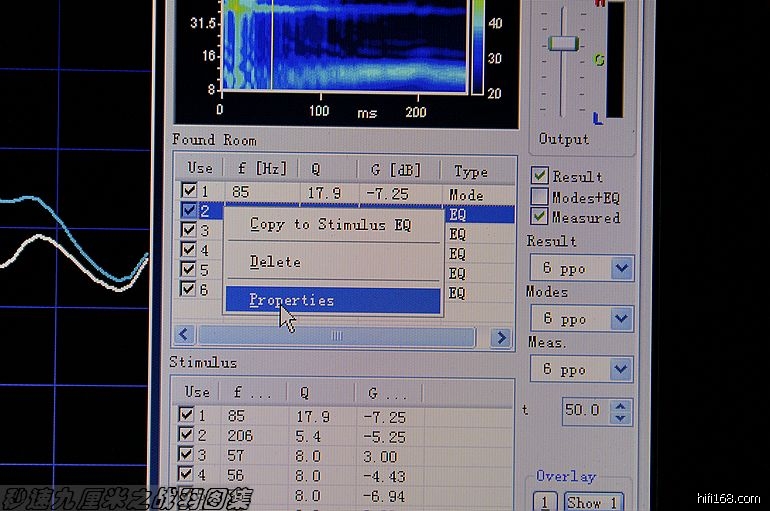Toggle Use checkbox for Stimulus row 2
The width and height of the screenshot is (770, 511).
point(186,436)
